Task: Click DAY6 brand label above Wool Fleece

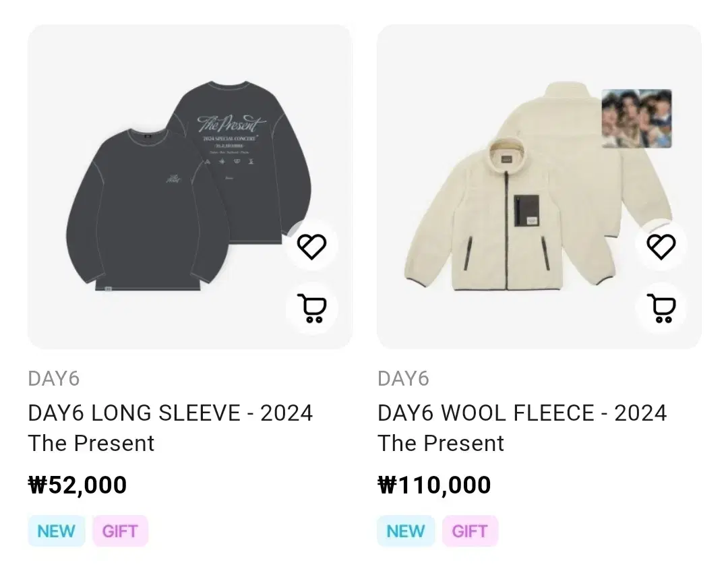Action: pyautogui.click(x=404, y=379)
